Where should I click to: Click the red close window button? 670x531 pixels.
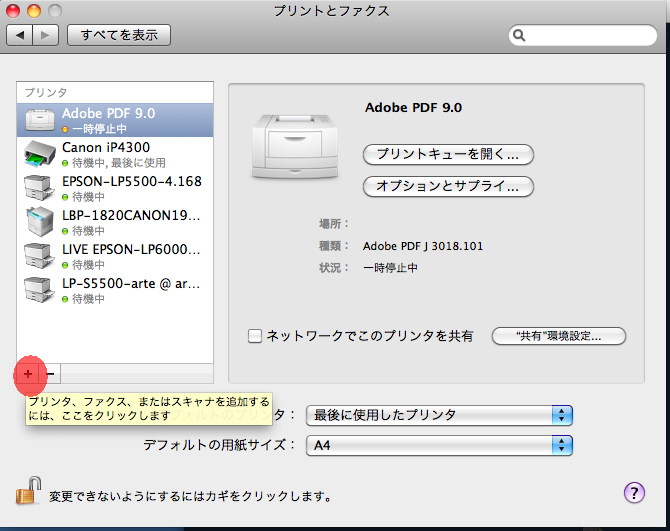(13, 11)
